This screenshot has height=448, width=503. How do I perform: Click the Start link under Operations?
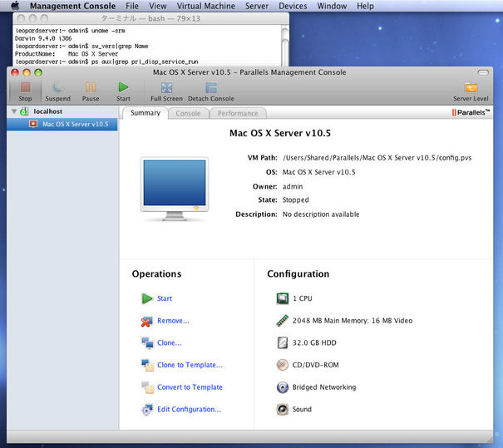pos(165,298)
